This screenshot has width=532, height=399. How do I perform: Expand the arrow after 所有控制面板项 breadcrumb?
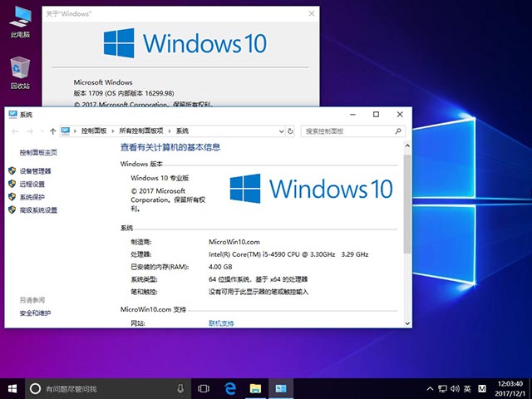click(x=170, y=131)
